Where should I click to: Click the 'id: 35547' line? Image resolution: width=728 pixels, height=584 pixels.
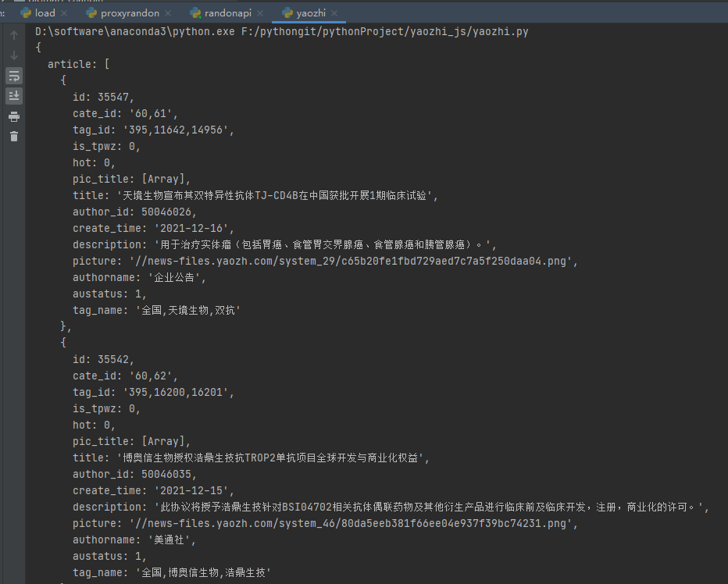[103, 97]
